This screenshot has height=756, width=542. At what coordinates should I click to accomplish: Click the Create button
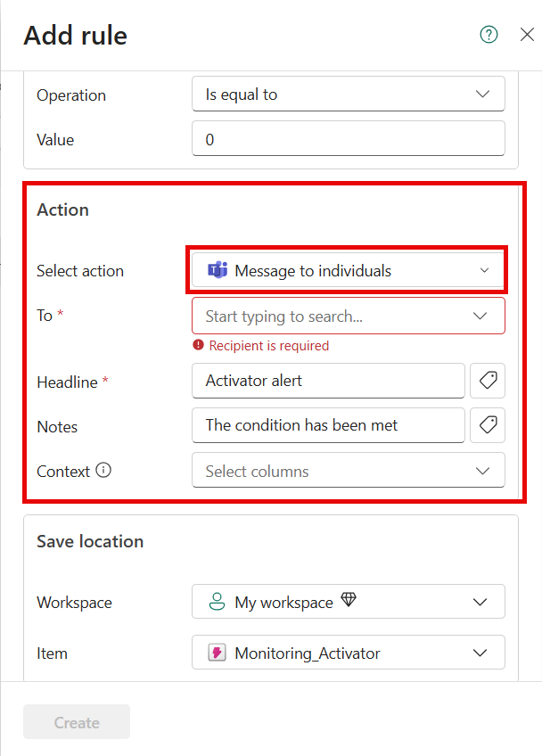pyautogui.click(x=77, y=722)
